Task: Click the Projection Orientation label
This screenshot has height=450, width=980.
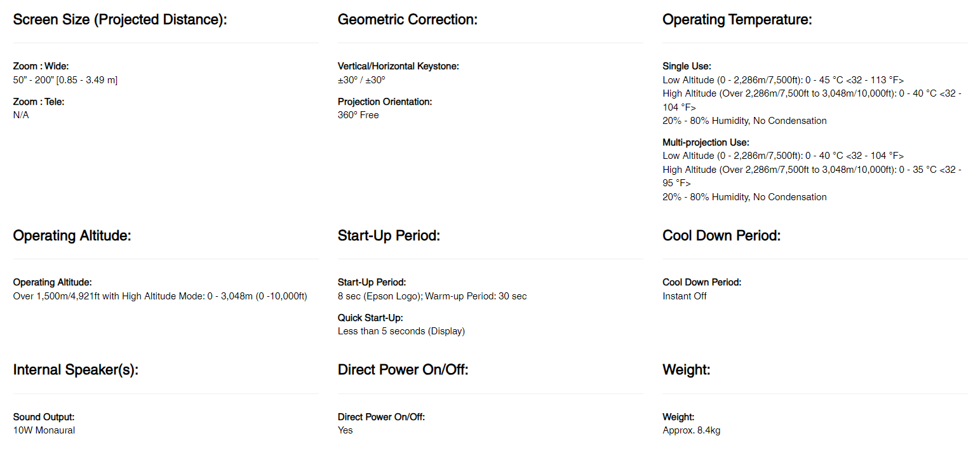Action: point(385,102)
